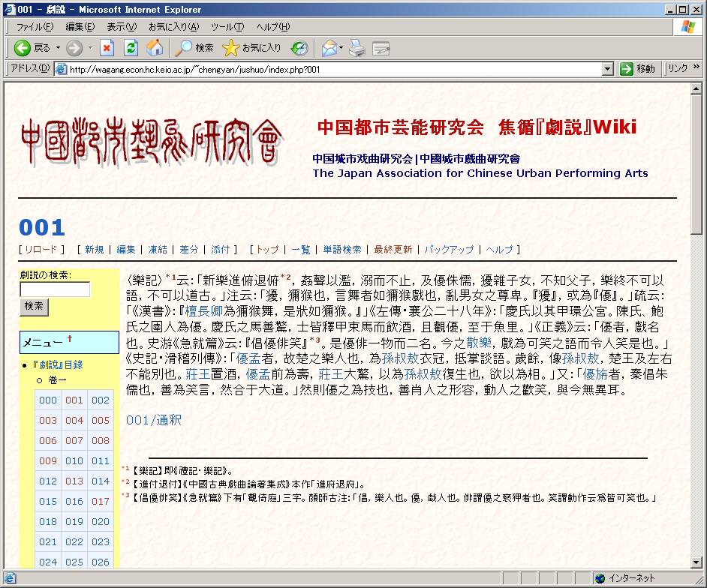Viewport: 707px width, 588px height.
Task: Open the Search (検索) toolbar button
Action: click(194, 48)
